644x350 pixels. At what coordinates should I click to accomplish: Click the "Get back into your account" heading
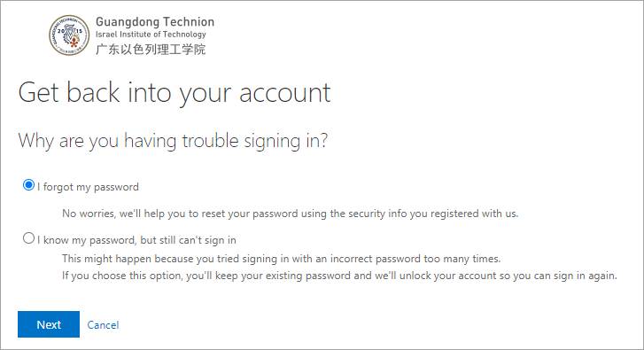[x=175, y=93]
